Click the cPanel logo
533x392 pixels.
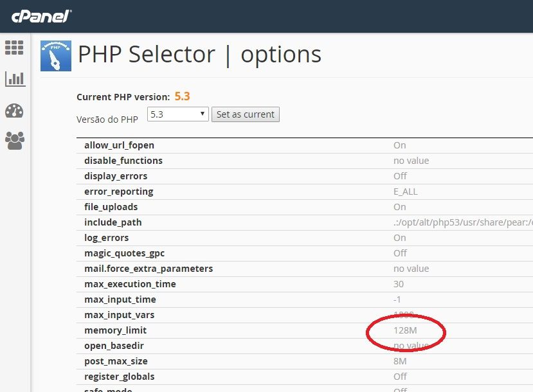[x=40, y=16]
